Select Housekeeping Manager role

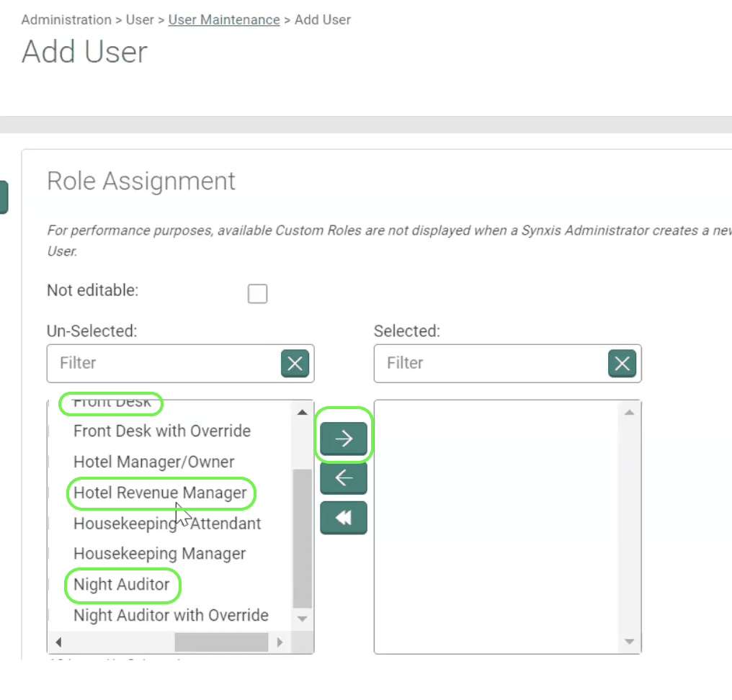point(159,554)
